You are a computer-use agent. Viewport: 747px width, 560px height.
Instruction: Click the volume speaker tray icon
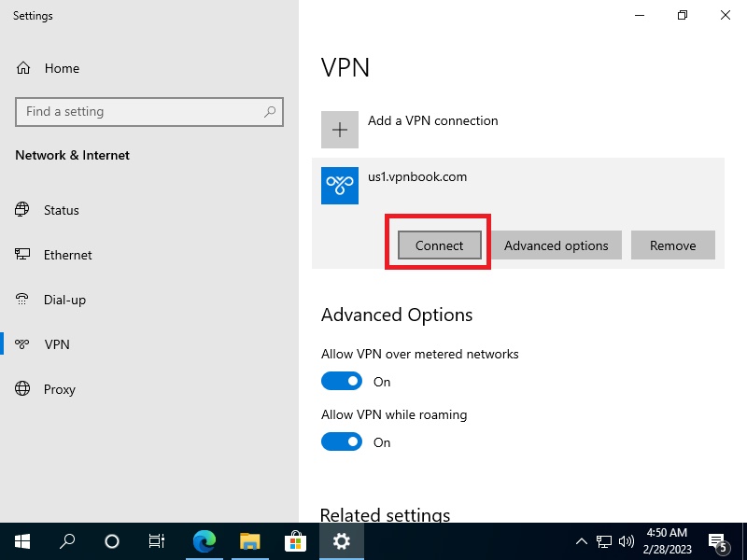click(626, 541)
